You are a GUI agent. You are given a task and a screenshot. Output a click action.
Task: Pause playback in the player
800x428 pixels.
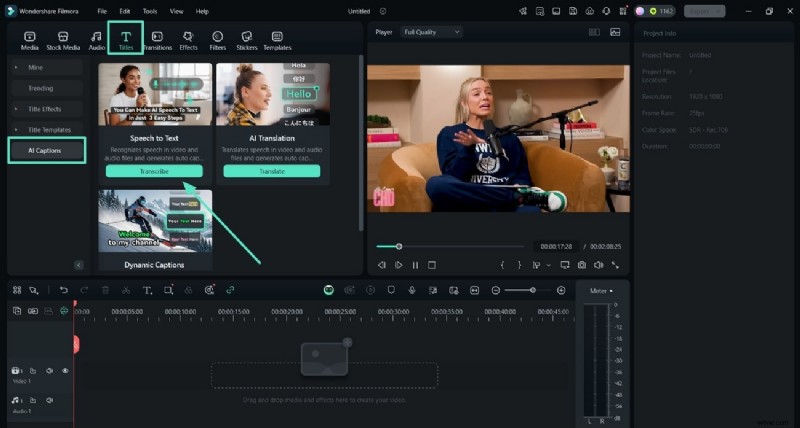click(x=415, y=265)
